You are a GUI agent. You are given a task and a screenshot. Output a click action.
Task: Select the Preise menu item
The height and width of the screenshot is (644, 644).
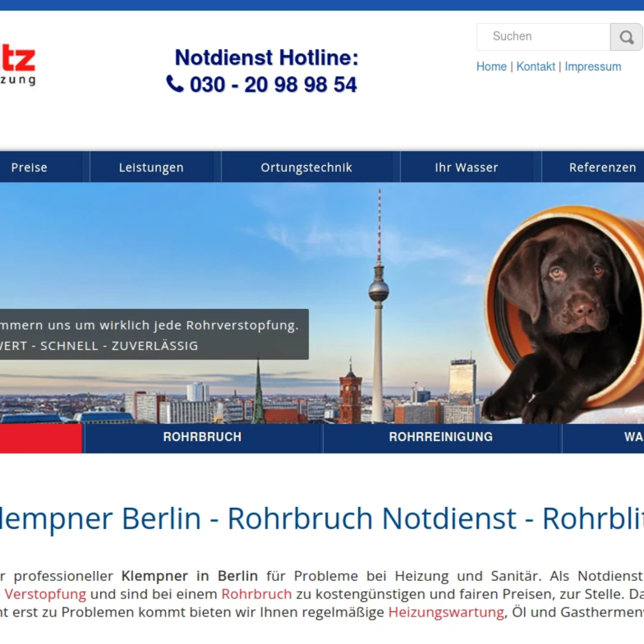(x=29, y=167)
